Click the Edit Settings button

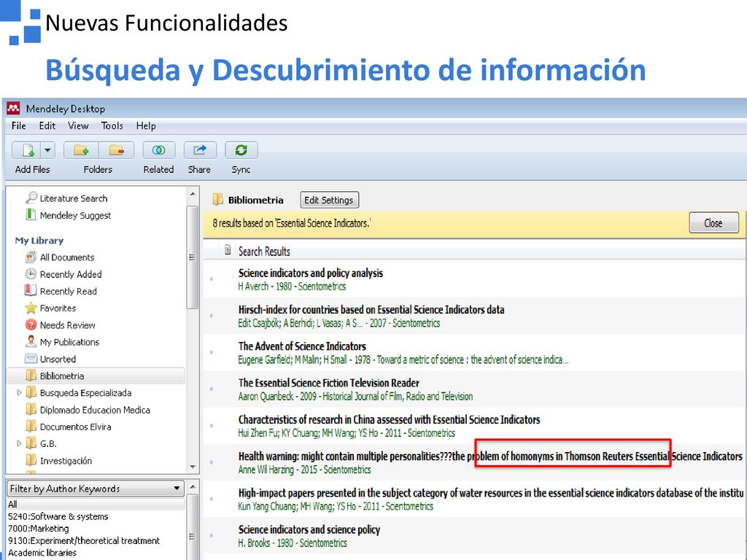[329, 200]
